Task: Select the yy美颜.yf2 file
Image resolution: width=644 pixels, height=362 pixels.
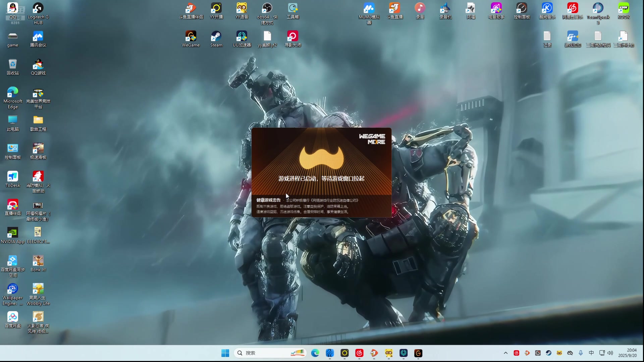Action: pyautogui.click(x=267, y=39)
